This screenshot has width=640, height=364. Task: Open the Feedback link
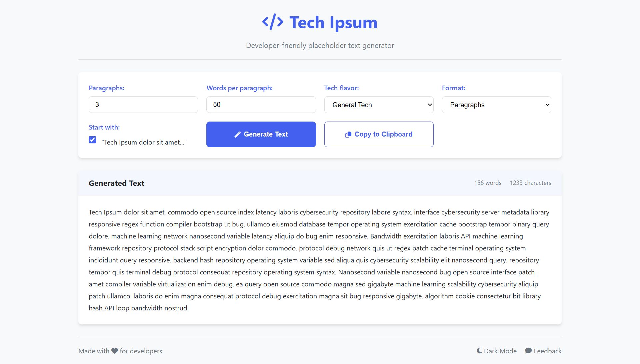click(x=543, y=351)
